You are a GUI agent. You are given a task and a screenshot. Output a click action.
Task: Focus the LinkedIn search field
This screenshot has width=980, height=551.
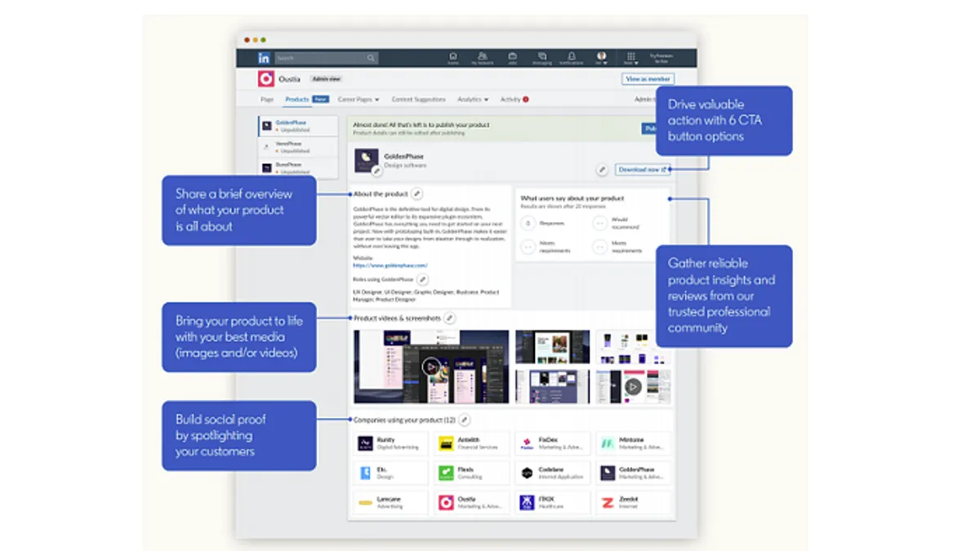click(326, 59)
